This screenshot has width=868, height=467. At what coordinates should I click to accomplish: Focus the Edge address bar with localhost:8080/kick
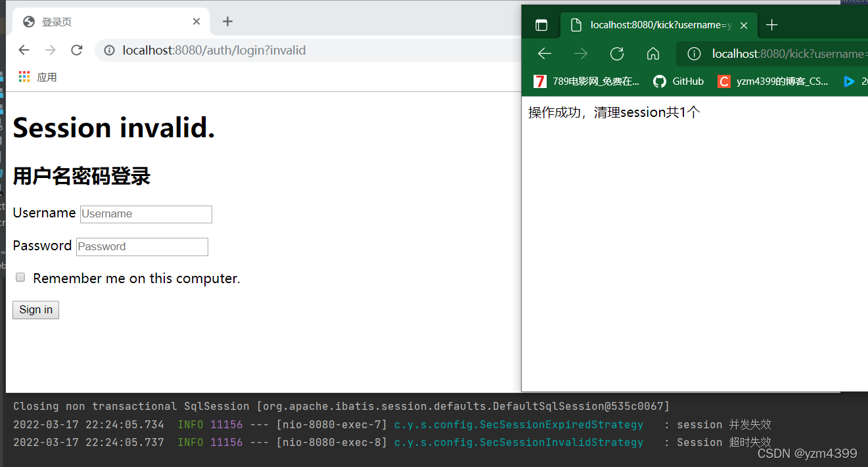point(772,54)
